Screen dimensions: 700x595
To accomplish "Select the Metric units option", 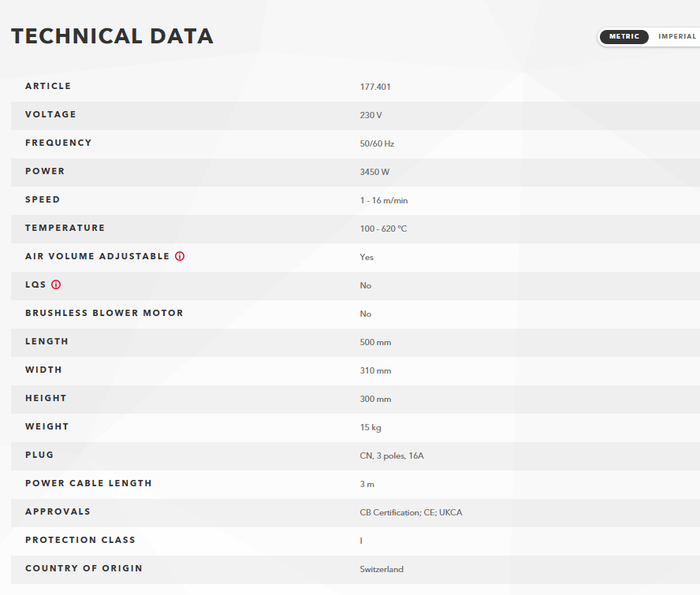I will pos(624,36).
